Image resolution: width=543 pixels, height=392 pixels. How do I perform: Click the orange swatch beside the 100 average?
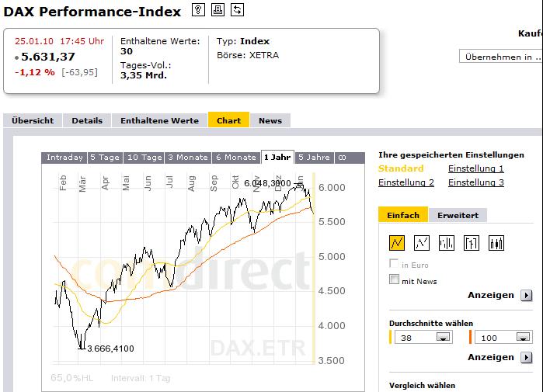(470, 337)
